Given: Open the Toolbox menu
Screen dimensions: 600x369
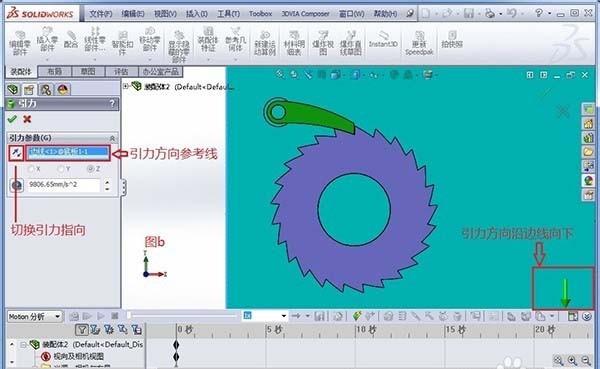Looking at the screenshot, I should tap(261, 14).
